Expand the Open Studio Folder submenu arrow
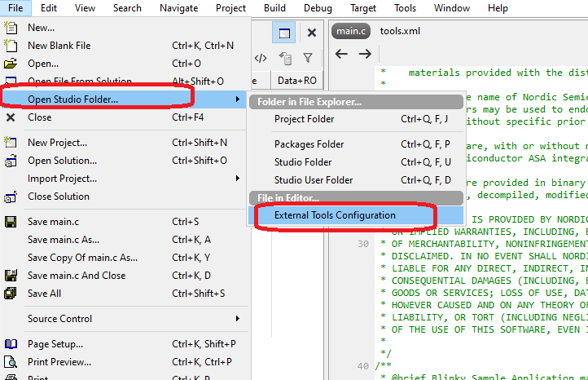Image resolution: width=588 pixels, height=380 pixels. coord(237,99)
